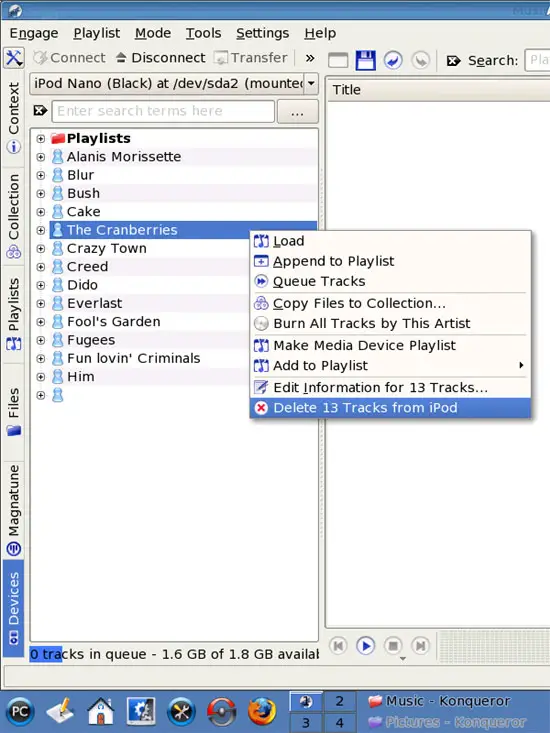Open the Settings menu

(x=262, y=33)
